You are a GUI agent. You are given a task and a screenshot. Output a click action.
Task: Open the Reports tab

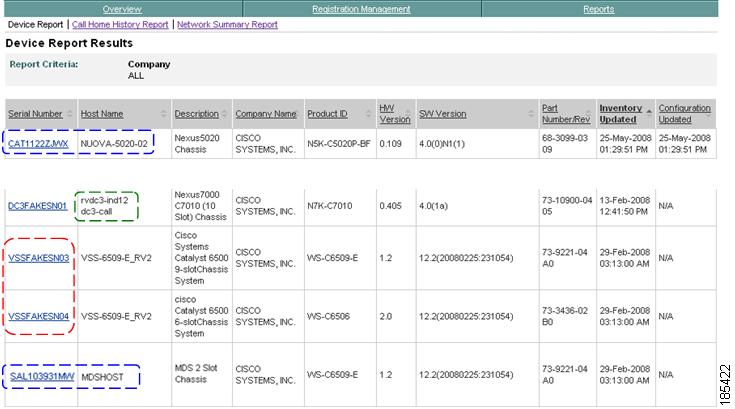[x=599, y=9]
